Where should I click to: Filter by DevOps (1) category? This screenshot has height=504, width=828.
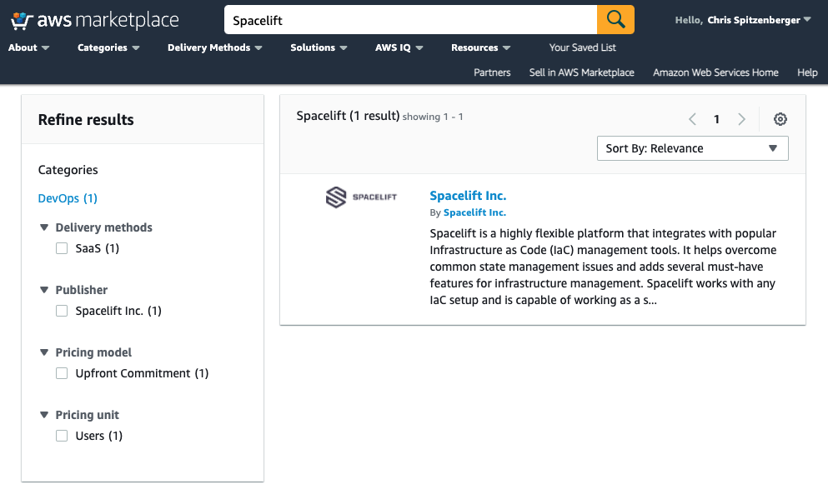pyautogui.click(x=68, y=198)
